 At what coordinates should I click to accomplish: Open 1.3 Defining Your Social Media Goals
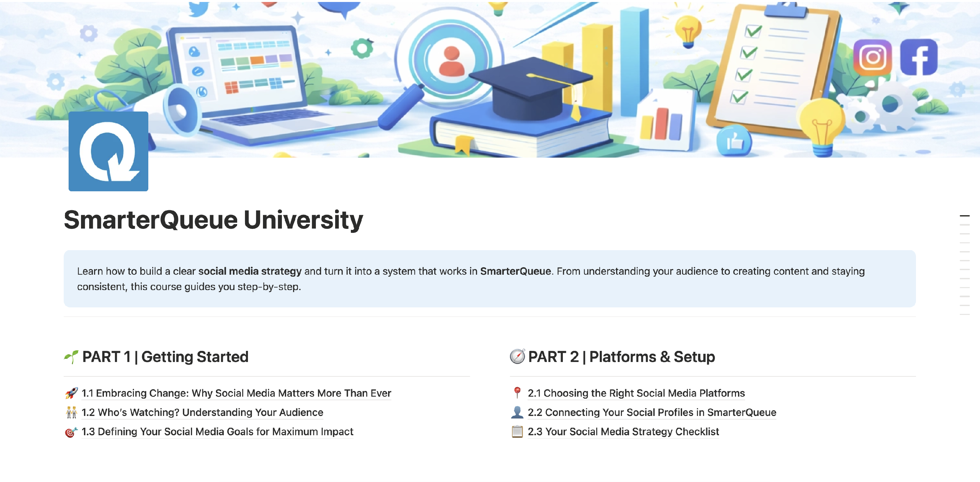click(x=217, y=432)
